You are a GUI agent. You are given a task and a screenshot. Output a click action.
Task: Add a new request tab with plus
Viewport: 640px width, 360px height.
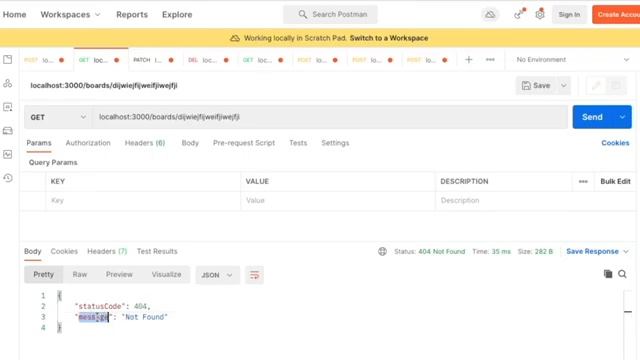(x=469, y=60)
